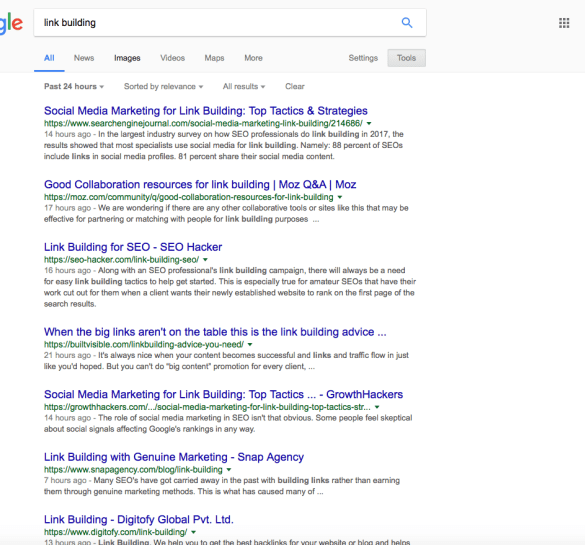Open the GrowthHackers Social Media Marketing result

point(223,395)
